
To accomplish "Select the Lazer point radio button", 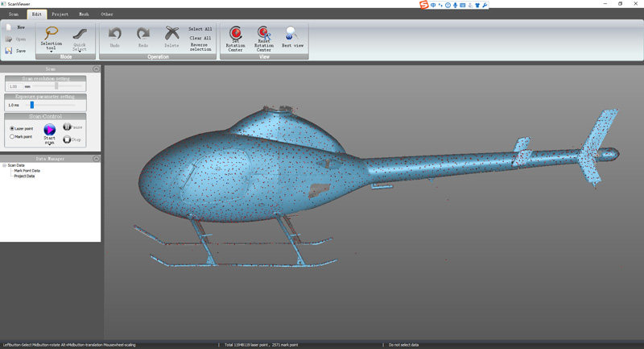I will point(12,129).
